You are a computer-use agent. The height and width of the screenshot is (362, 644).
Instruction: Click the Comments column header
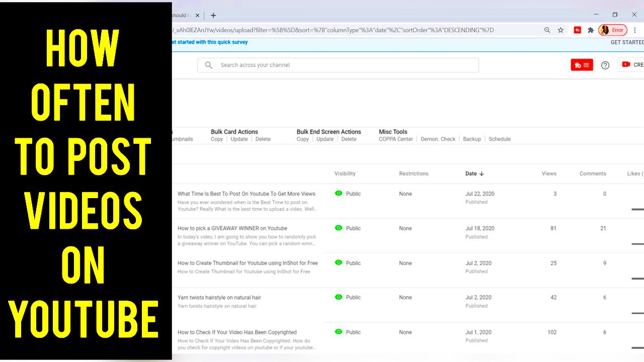click(593, 174)
